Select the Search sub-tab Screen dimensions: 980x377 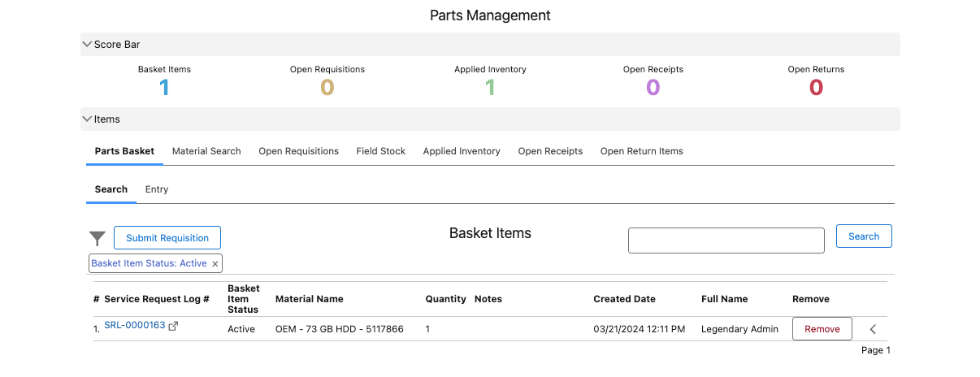(111, 189)
